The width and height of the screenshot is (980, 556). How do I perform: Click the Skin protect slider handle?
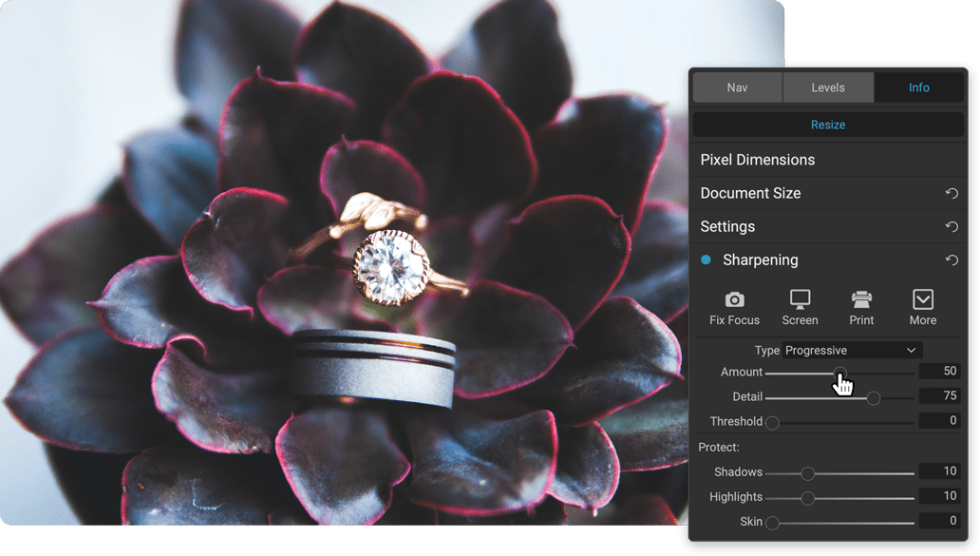[772, 523]
